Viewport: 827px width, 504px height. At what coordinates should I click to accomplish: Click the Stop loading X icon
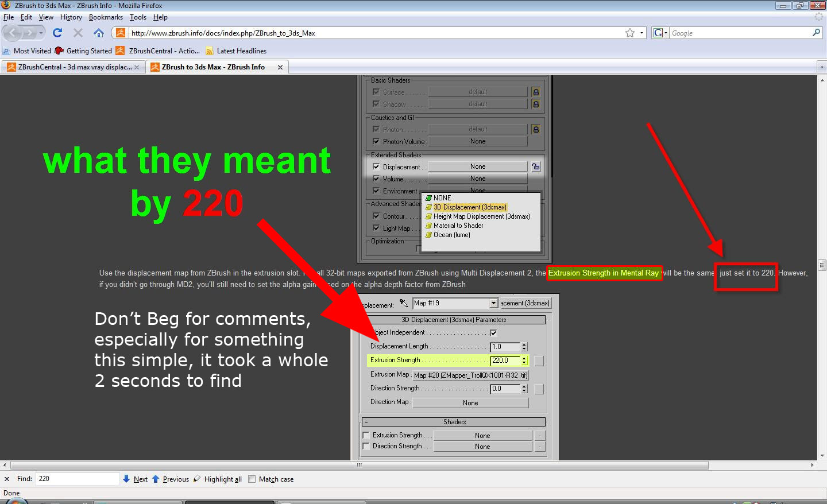coord(78,33)
